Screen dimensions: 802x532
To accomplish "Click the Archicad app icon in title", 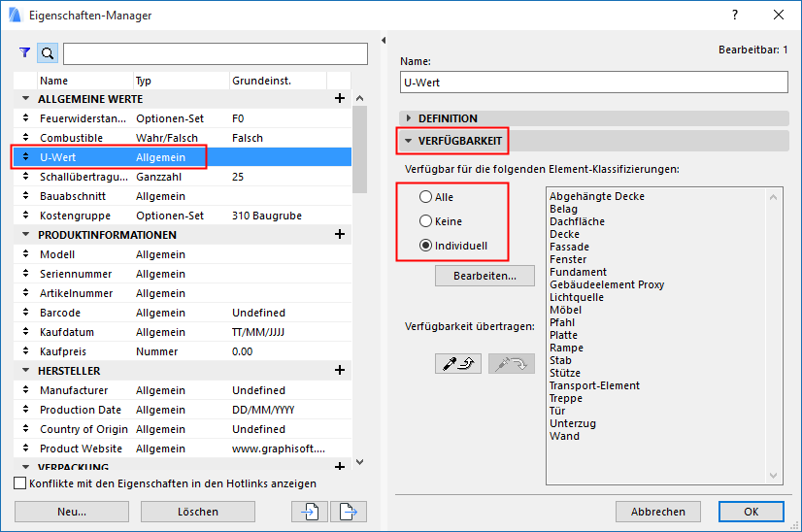I will (16, 15).
